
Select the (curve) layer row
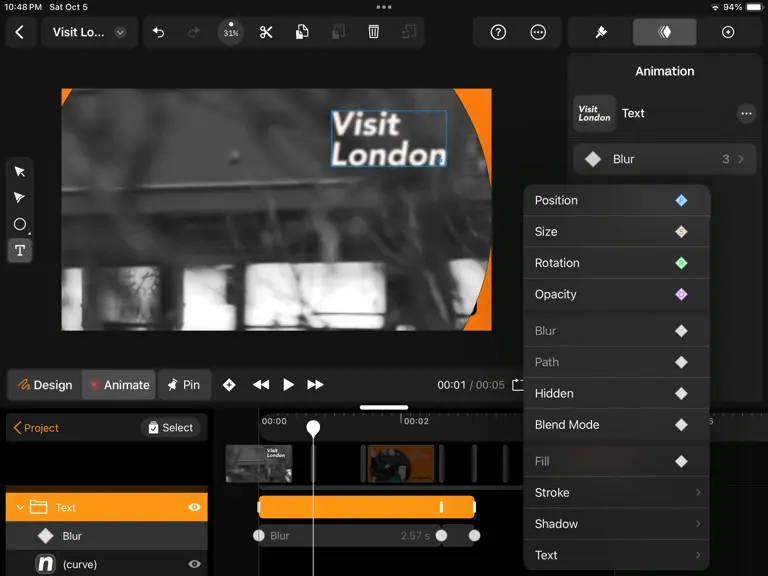tap(107, 564)
